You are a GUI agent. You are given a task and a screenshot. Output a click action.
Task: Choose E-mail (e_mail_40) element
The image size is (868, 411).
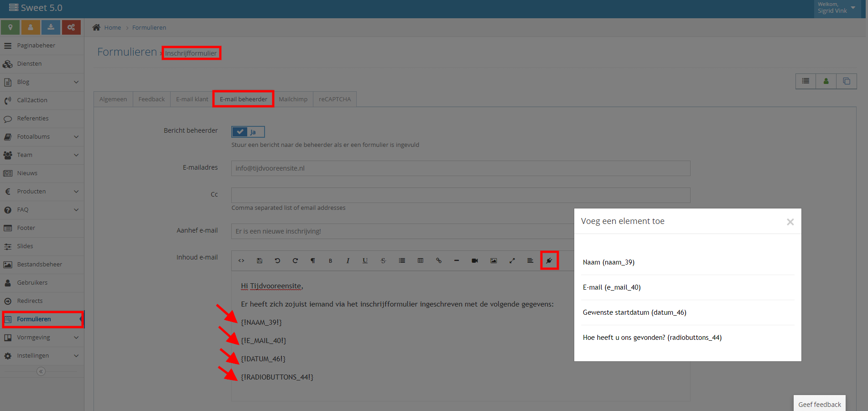tap(688, 287)
